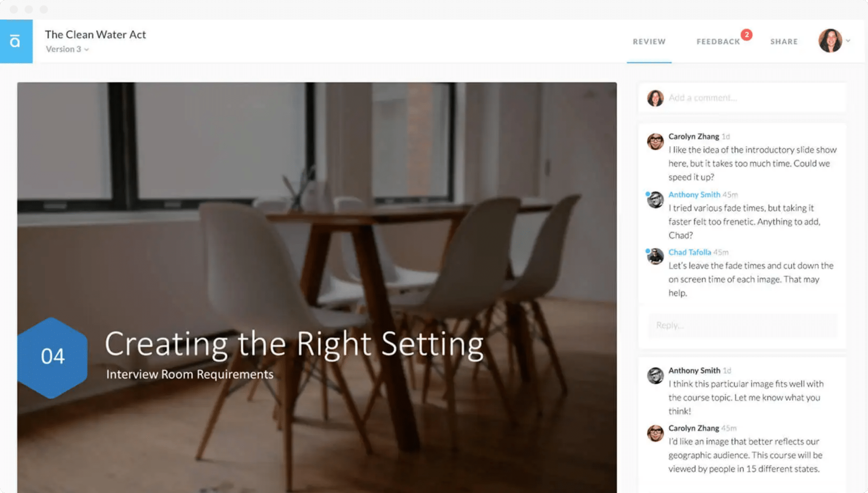868x493 pixels.
Task: Click Anthony Smith's avatar on second thread
Action: click(655, 375)
